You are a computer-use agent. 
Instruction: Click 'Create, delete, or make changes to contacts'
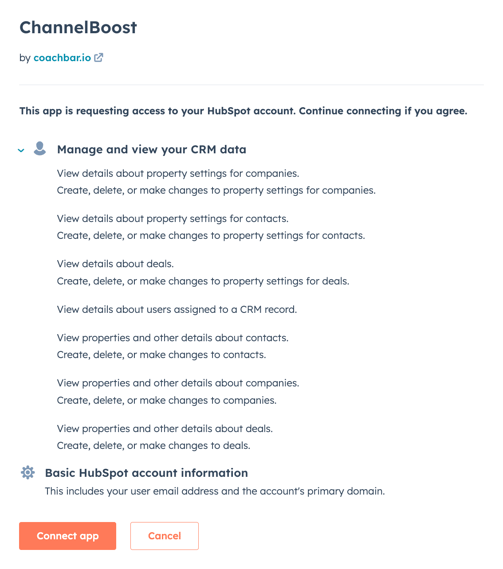coord(161,355)
